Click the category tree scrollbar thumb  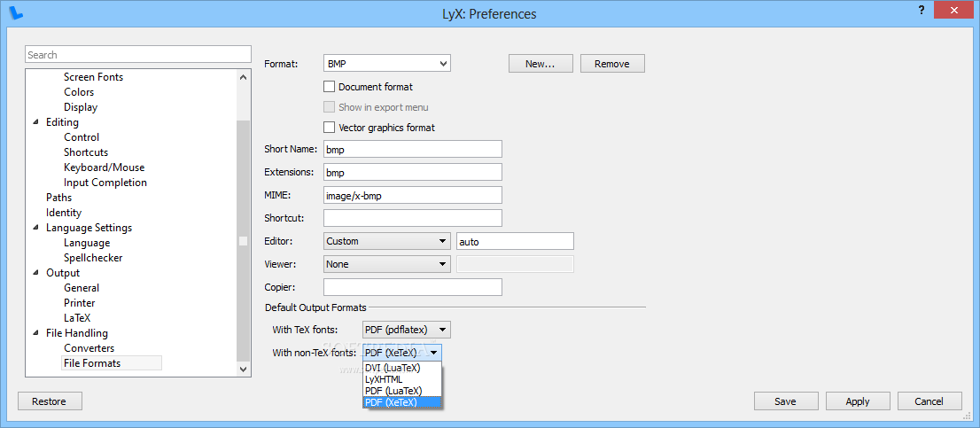(x=243, y=241)
